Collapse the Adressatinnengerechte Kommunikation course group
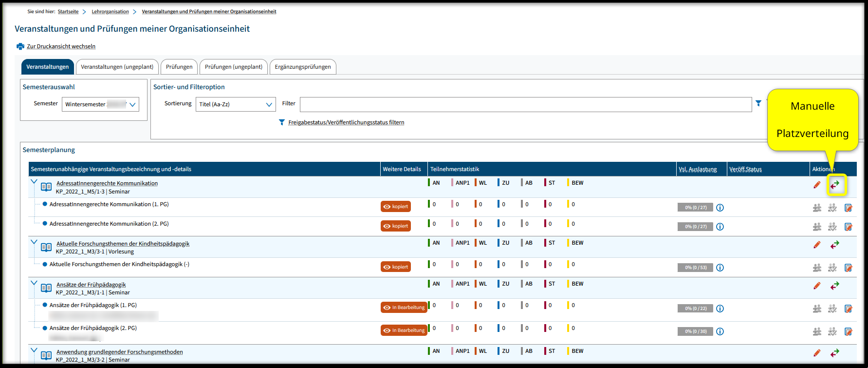The height and width of the screenshot is (368, 868). click(34, 182)
